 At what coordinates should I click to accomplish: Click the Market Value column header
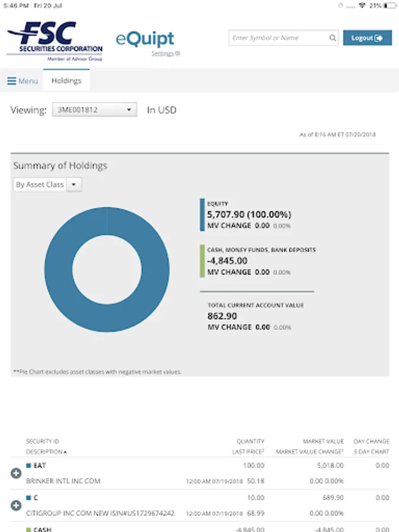pyautogui.click(x=323, y=441)
